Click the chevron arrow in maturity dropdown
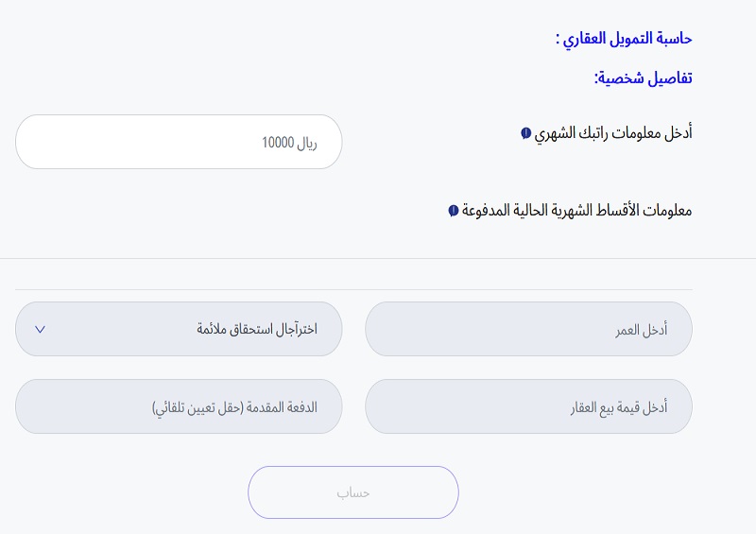The height and width of the screenshot is (534, 756). click(x=40, y=330)
